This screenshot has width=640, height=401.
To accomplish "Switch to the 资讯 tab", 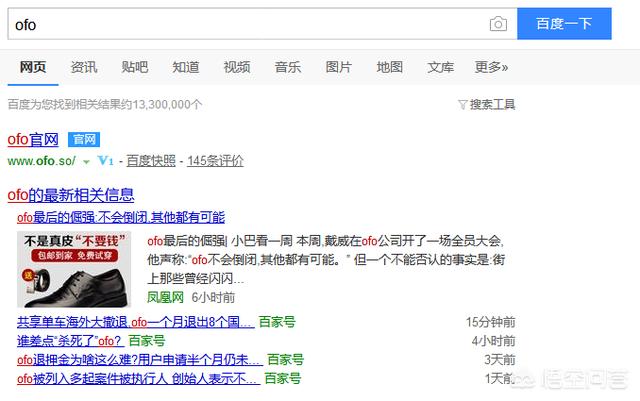I will tap(84, 67).
